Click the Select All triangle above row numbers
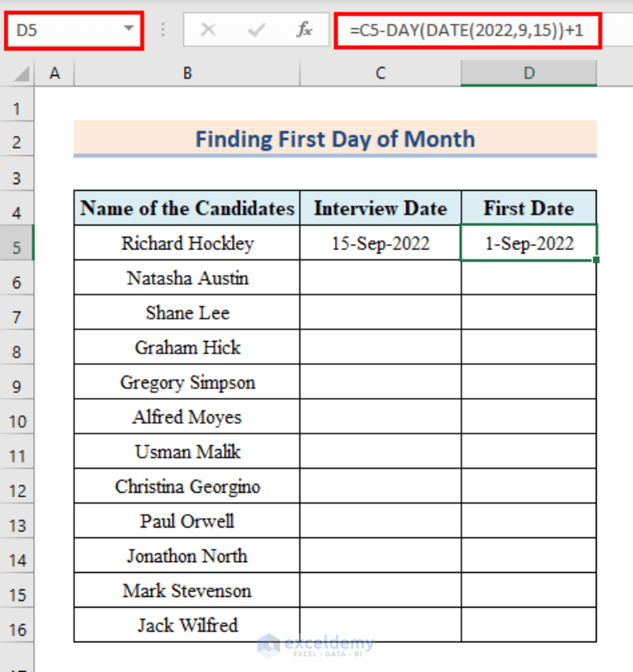The image size is (633, 672). pos(21,73)
